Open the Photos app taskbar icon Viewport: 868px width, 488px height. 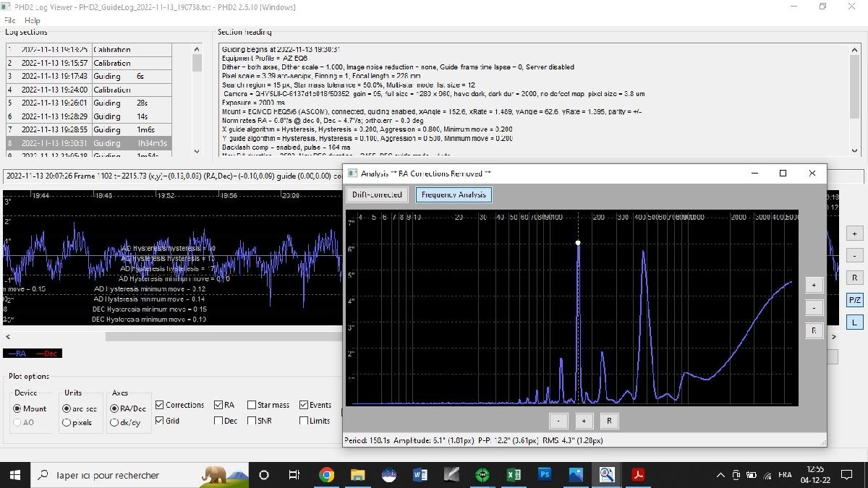tap(576, 475)
